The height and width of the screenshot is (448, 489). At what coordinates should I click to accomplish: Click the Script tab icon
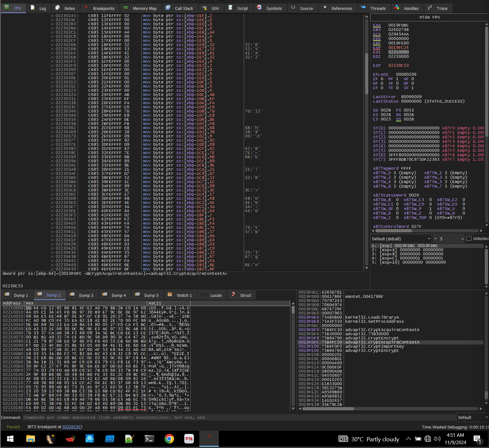pyautogui.click(x=230, y=8)
